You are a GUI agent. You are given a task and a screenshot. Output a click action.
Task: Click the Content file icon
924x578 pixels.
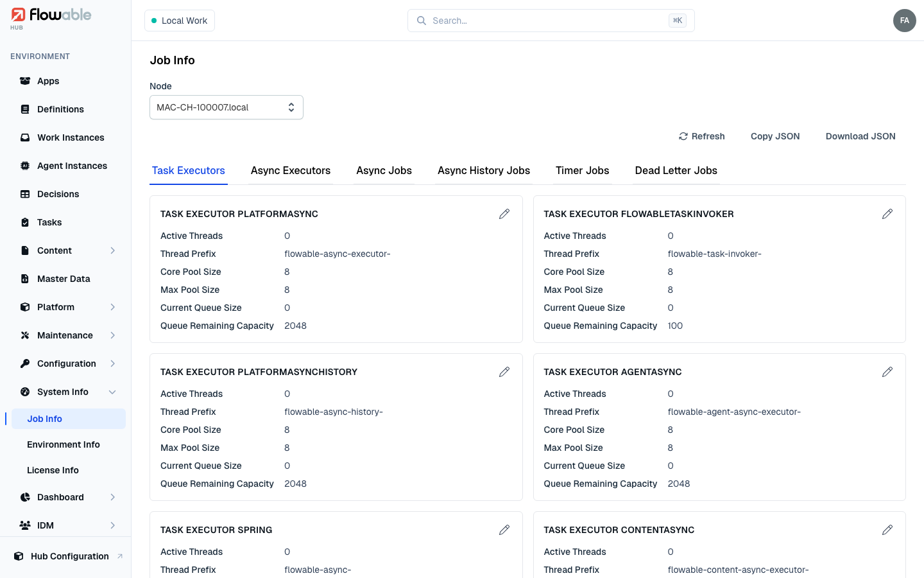click(x=25, y=250)
